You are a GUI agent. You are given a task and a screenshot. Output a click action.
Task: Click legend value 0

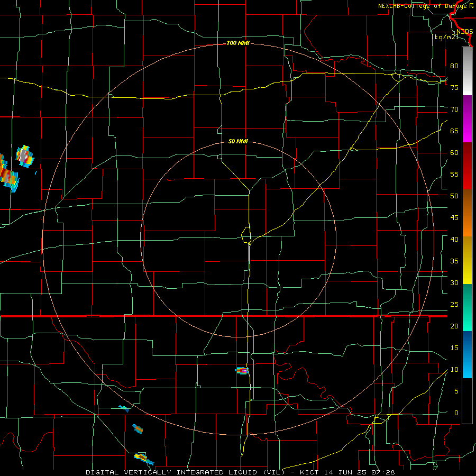point(456,413)
